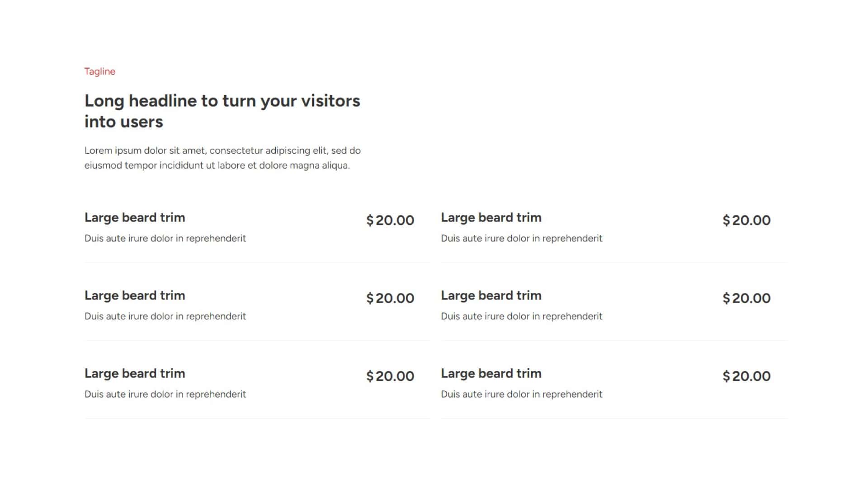Click the $20.00 price, right column first row
Screen dimensions: 868x488
tap(746, 220)
